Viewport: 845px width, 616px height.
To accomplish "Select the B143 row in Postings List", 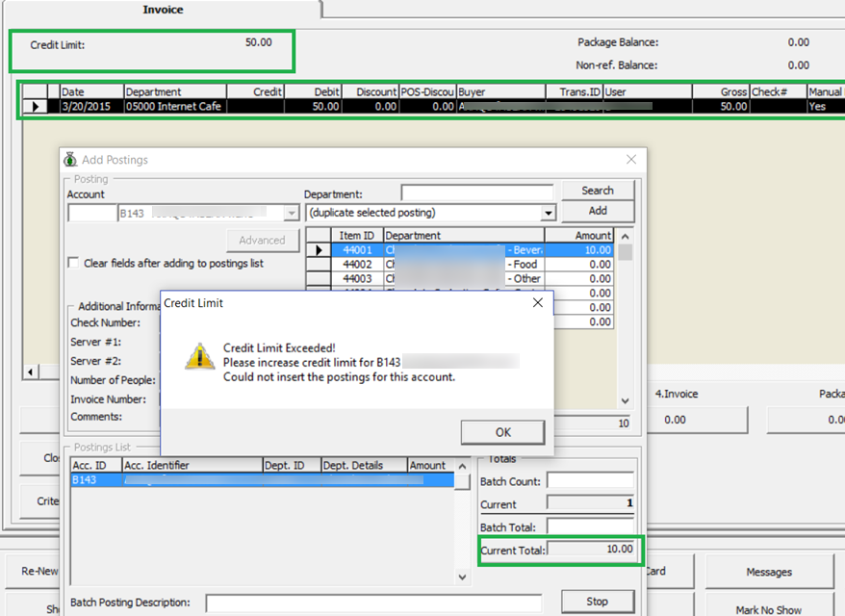I will (263, 479).
